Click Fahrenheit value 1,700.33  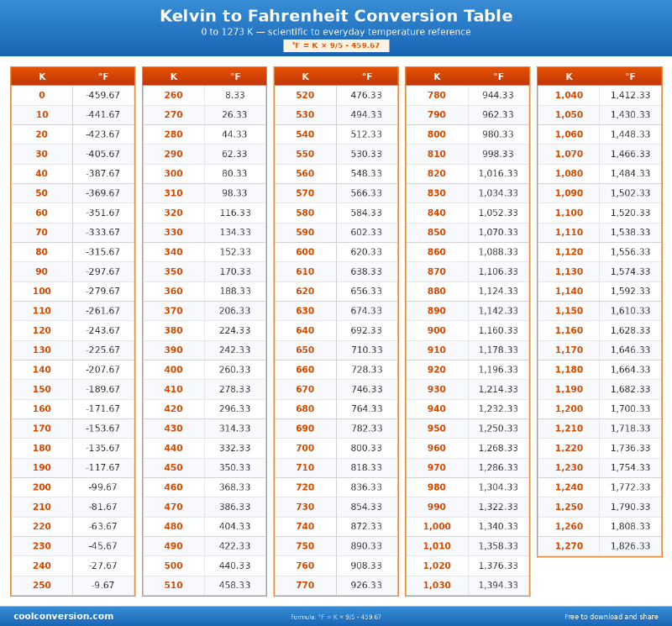(631, 408)
